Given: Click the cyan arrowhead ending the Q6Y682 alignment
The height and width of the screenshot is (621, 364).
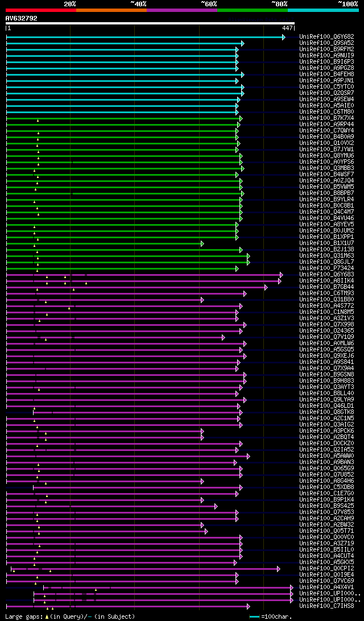Looking at the screenshot, I should (x=284, y=37).
